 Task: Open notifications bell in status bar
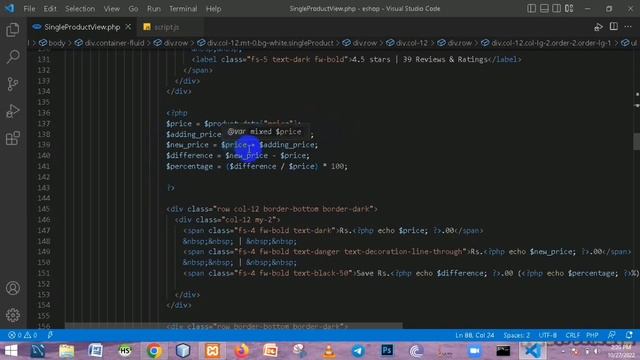(x=629, y=335)
